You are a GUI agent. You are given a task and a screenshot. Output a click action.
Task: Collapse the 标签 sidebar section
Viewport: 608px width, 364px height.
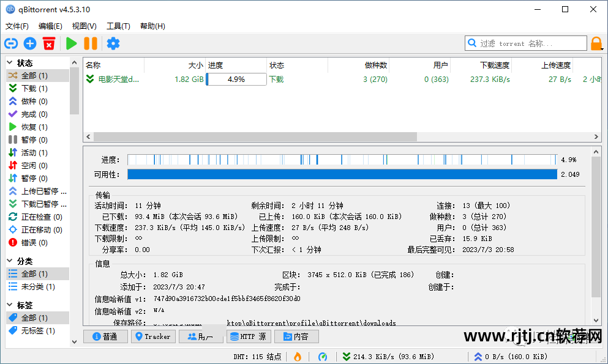[x=10, y=303]
